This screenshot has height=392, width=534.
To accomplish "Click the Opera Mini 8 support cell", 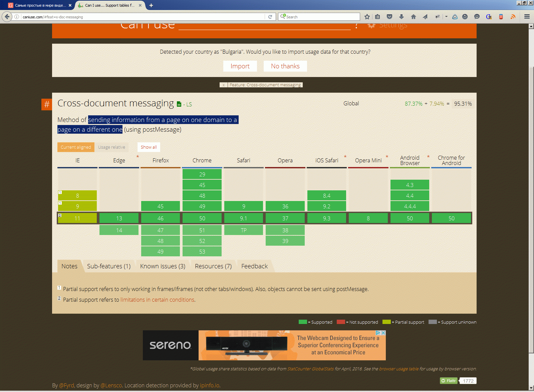I will click(368, 218).
